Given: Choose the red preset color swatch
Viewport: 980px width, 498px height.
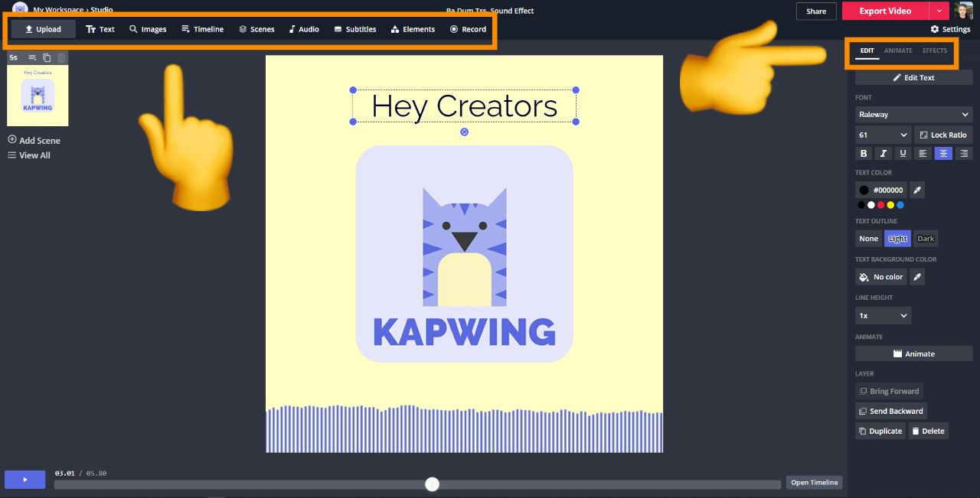Looking at the screenshot, I should pos(880,205).
